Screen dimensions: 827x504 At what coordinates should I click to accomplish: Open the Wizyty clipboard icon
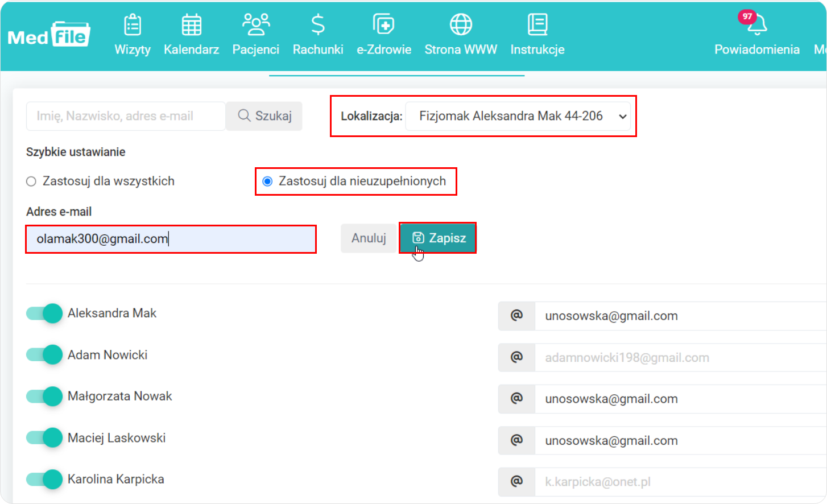pos(133,25)
